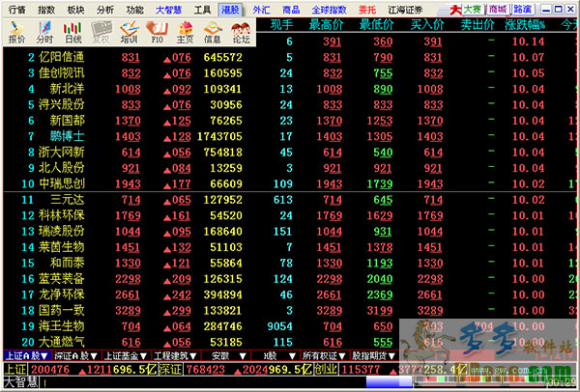
Task: Sort by 最低价 column header
Action: (377, 25)
